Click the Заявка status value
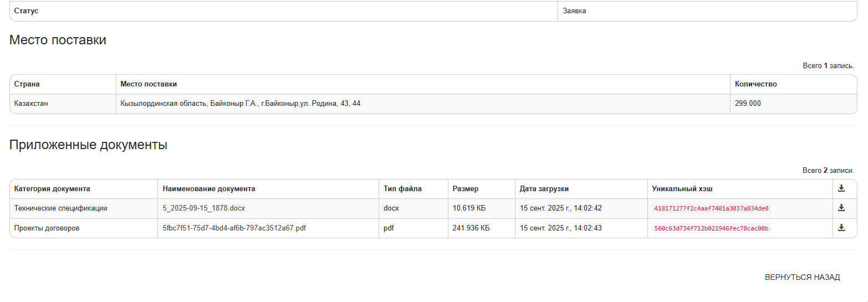This screenshot has height=302, width=868. point(574,11)
